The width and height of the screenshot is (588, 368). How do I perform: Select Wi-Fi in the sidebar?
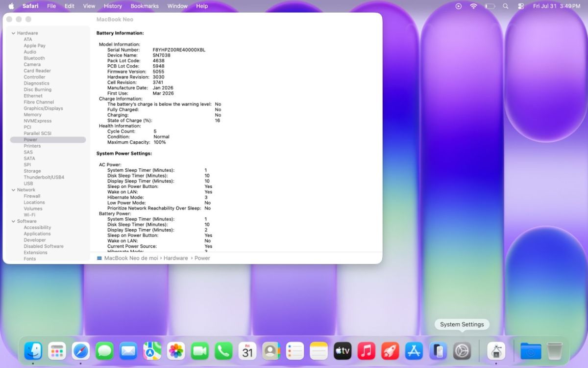[29, 215]
